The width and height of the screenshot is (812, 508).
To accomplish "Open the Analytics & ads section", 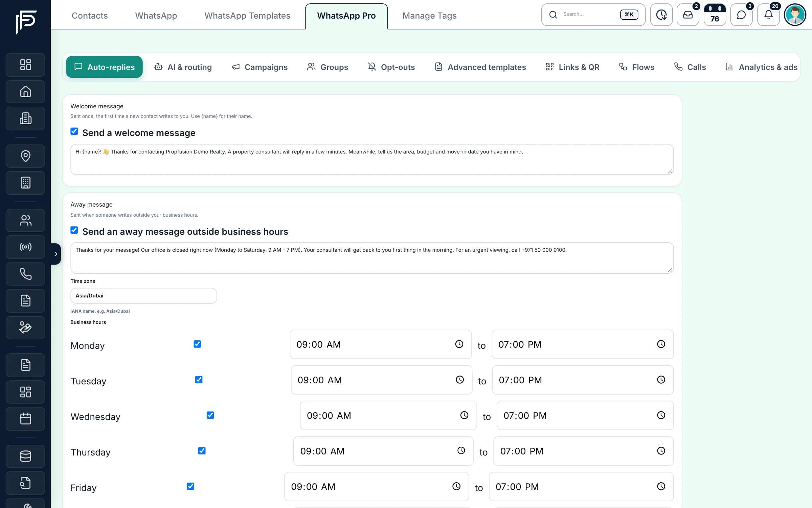I will tap(762, 67).
